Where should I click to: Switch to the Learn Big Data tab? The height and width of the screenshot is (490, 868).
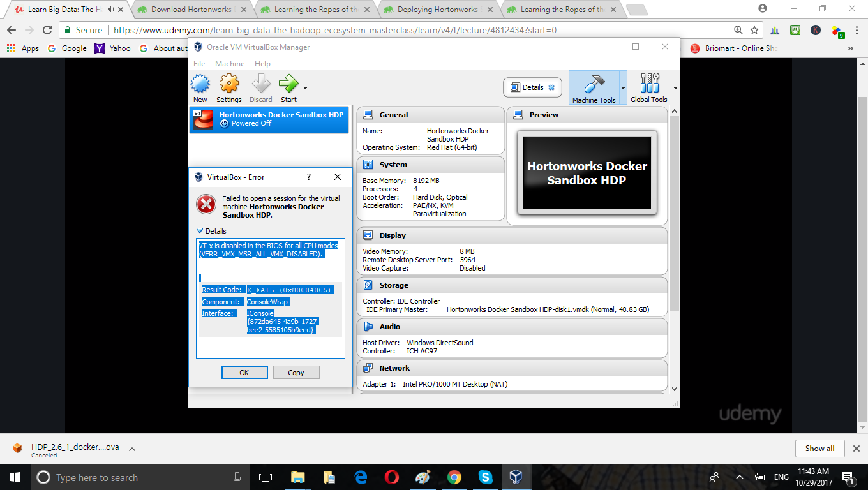(x=64, y=10)
